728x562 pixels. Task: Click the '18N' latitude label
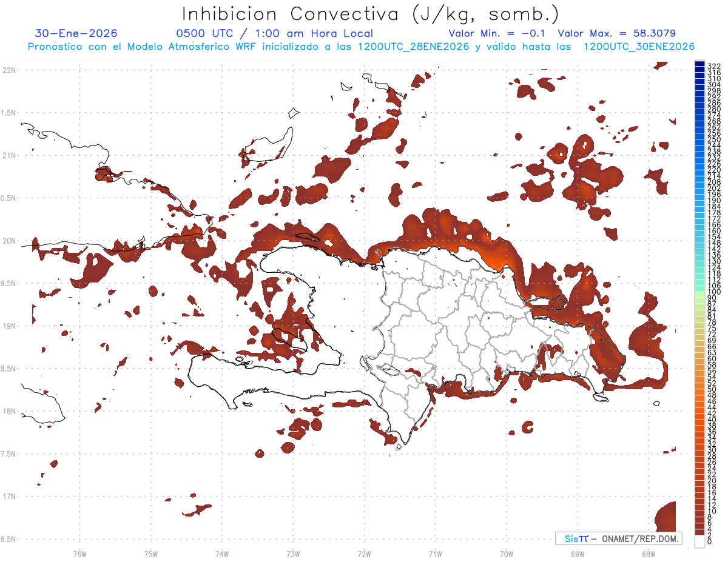9,411
